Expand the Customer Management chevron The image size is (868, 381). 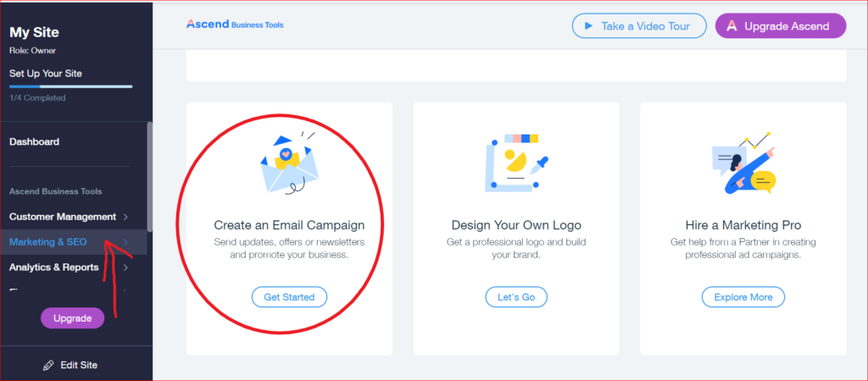(125, 217)
